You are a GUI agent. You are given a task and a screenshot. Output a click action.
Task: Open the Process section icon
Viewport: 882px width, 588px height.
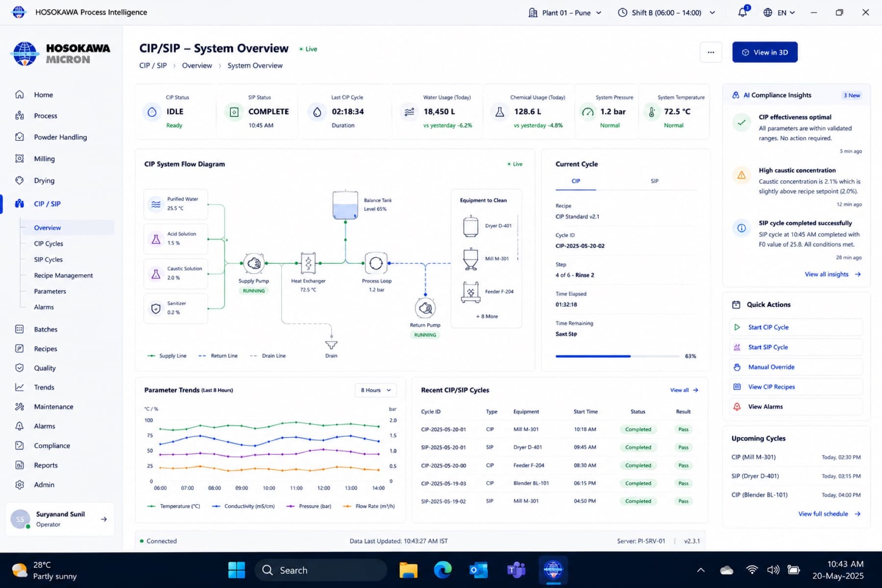pos(20,116)
